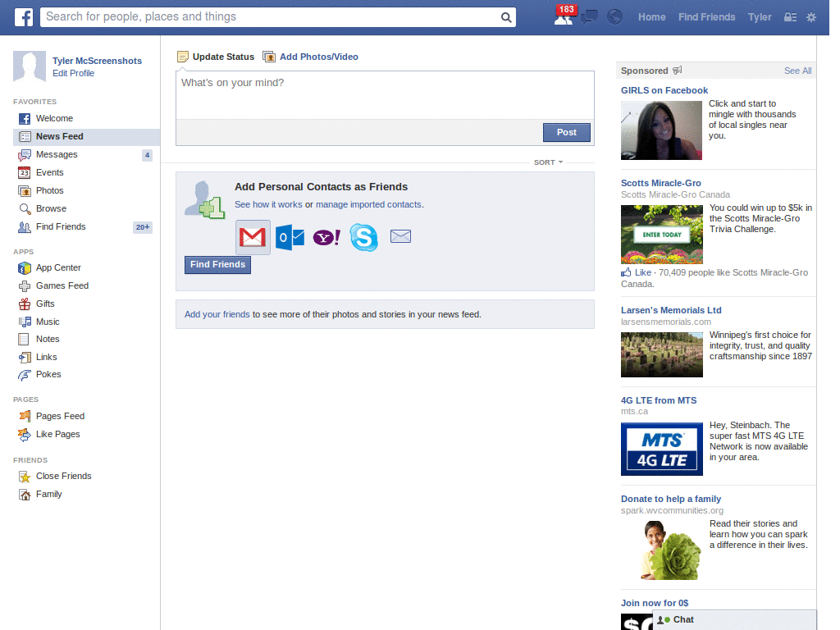Select the Gmail contact import icon
The height and width of the screenshot is (630, 840).
pos(253,237)
